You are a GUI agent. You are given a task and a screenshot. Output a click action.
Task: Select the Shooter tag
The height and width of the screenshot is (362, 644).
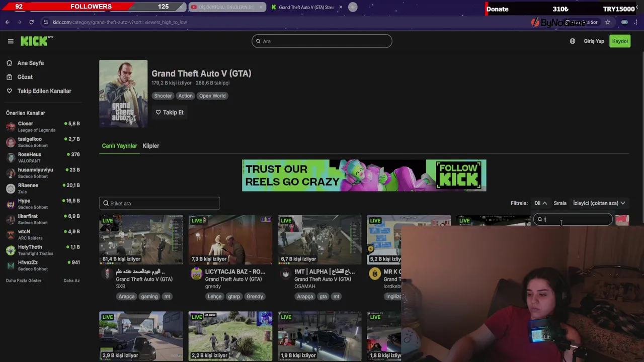coord(163,96)
